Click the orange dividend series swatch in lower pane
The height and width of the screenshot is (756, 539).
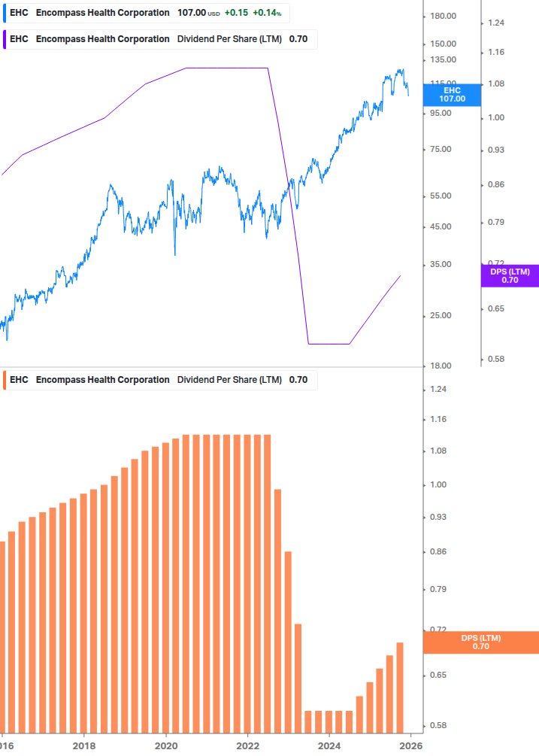click(5, 380)
